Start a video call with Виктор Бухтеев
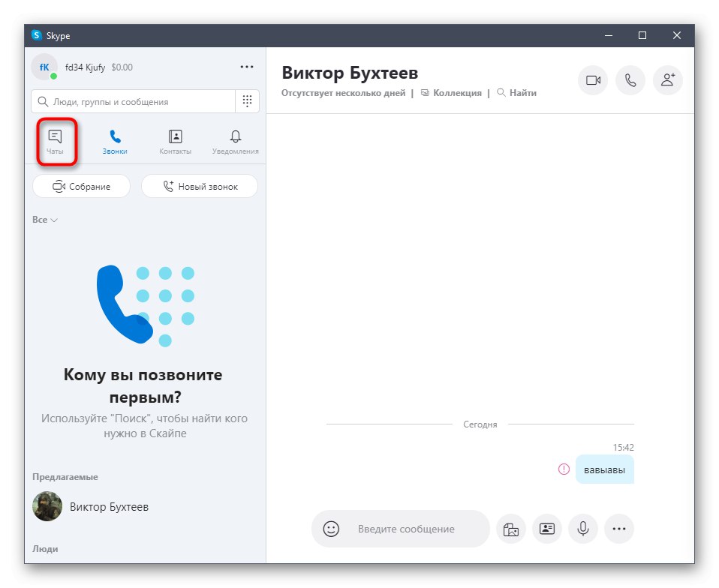Image resolution: width=719 pixels, height=588 pixels. 593,80
